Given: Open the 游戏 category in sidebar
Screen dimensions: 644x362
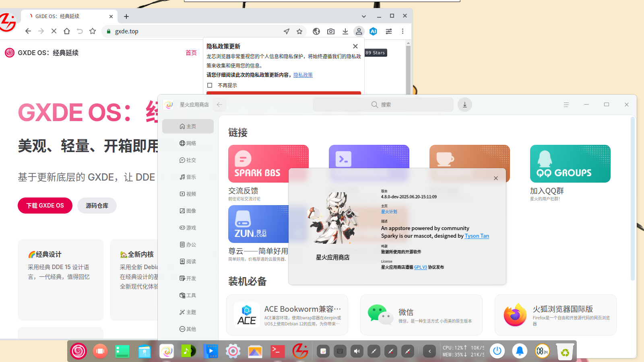Looking at the screenshot, I should [x=188, y=228].
